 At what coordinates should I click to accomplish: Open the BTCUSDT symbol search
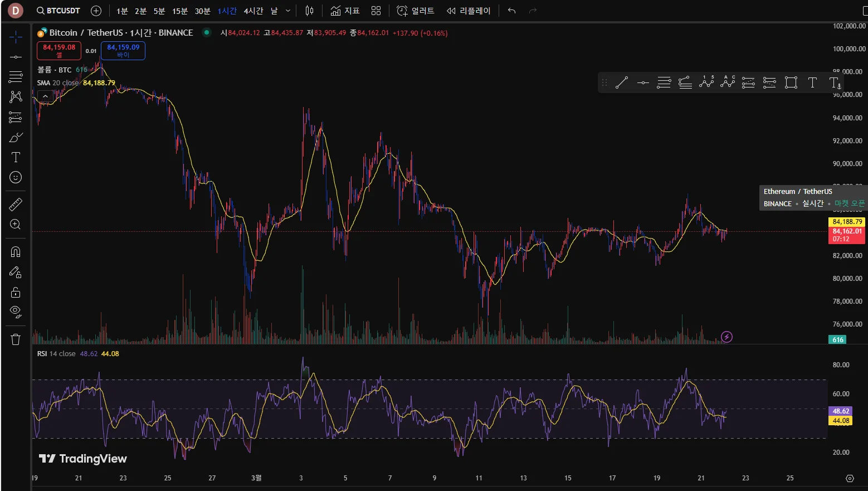point(58,11)
